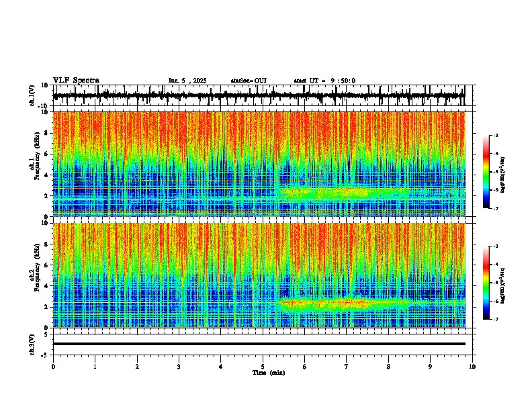The height and width of the screenshot is (411, 532).
Task: Select the "ch.1(V)" axis label
Action: click(33, 95)
